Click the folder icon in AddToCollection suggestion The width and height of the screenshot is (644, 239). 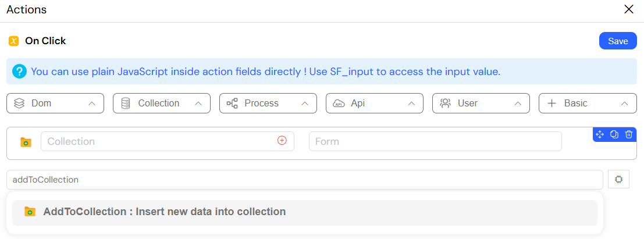30,212
